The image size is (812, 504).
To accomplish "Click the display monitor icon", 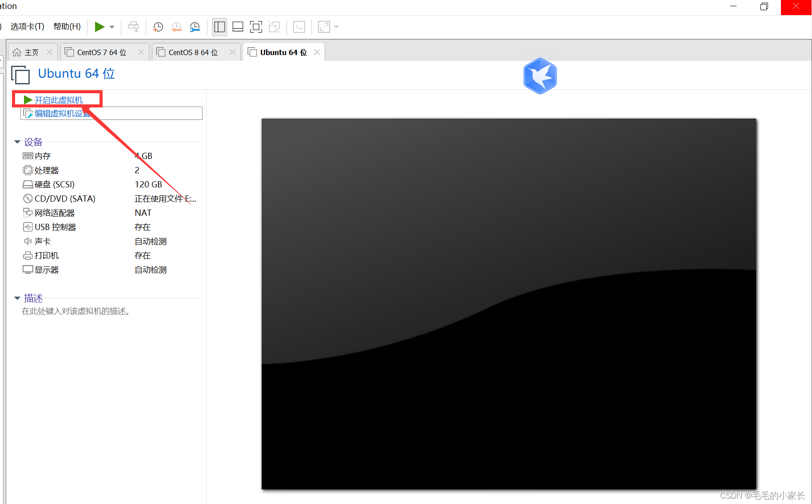I will [28, 270].
